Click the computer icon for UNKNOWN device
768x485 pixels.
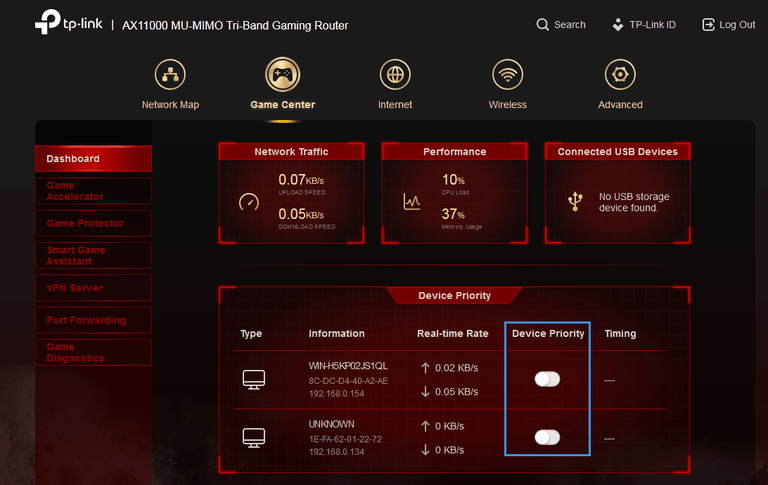[x=254, y=438]
